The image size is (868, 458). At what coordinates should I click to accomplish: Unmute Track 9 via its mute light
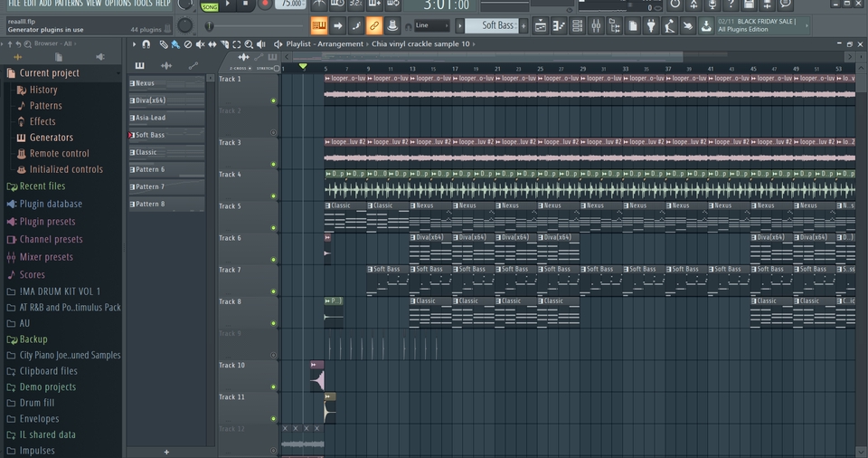[273, 356]
